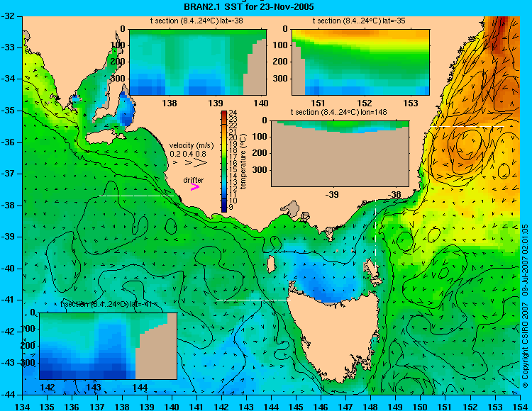Click the -32 label on the main latitude axis

(9, 16)
